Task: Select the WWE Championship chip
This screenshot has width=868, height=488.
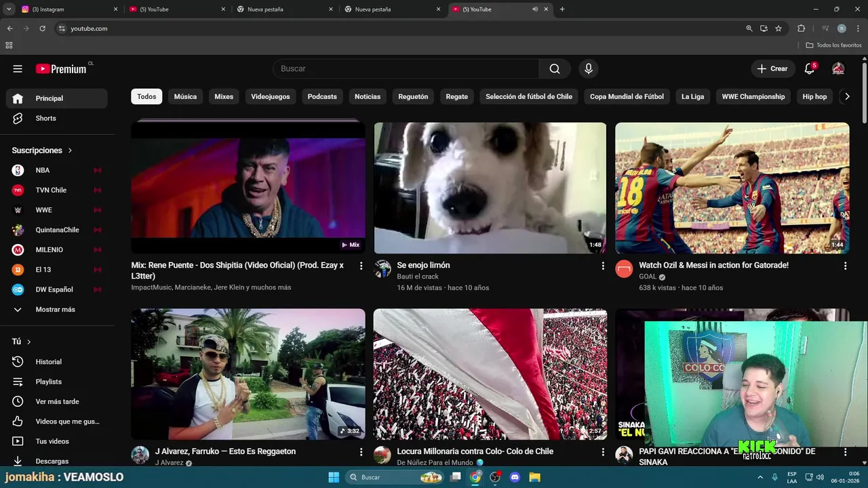Action: click(x=753, y=96)
